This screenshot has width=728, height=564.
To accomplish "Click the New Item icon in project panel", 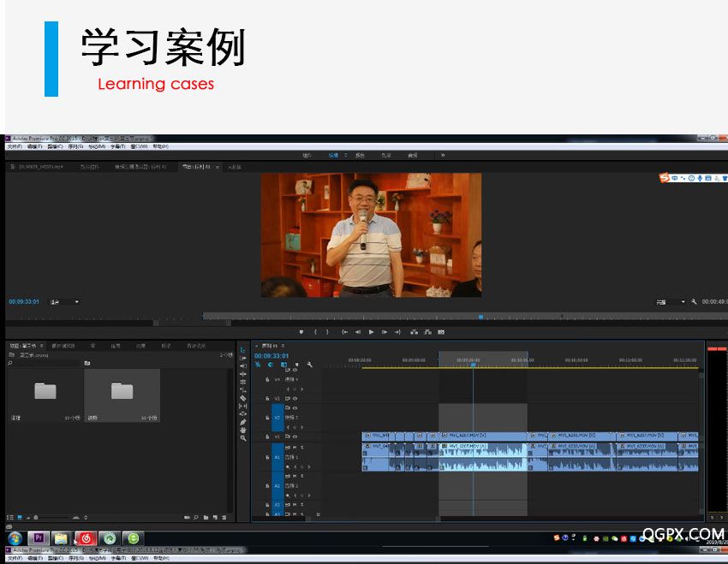I will point(215,517).
